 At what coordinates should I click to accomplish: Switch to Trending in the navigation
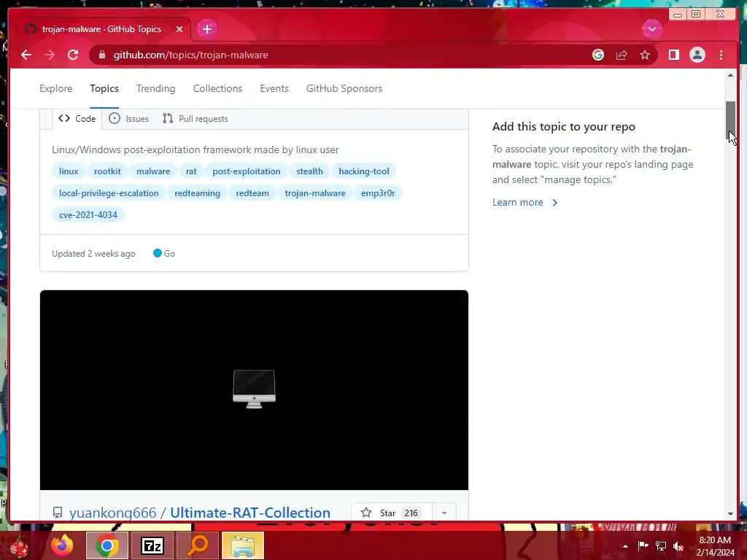pos(156,88)
